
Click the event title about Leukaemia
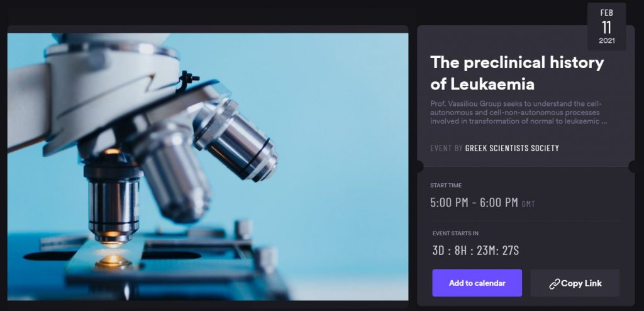517,73
